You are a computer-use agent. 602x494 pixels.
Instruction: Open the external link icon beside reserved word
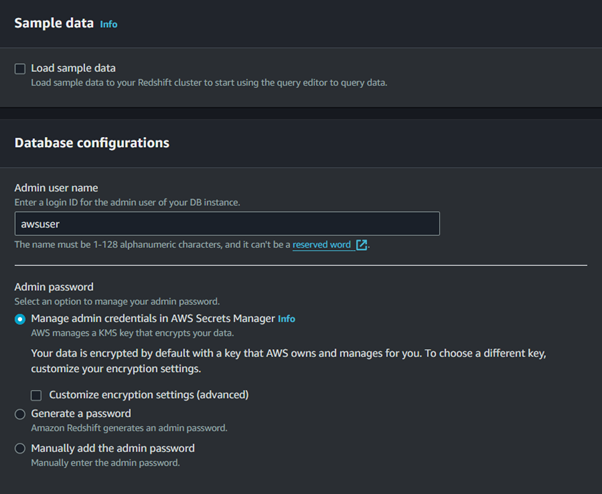[x=361, y=245]
